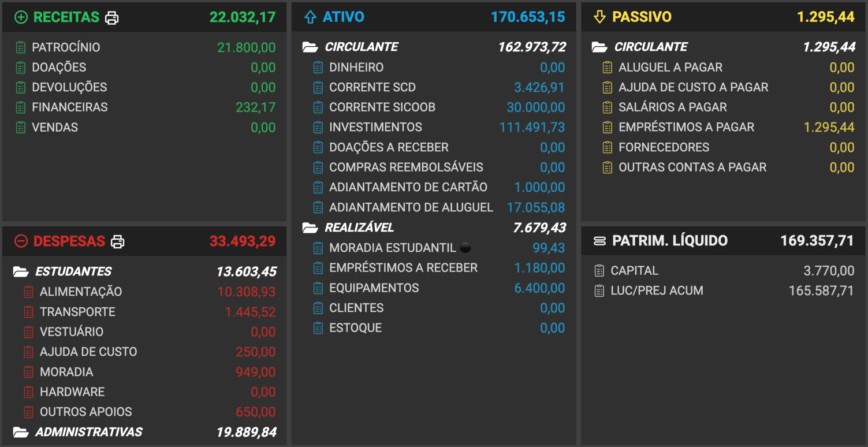Open the printer icon in the RECEITAS header
The image size is (868, 447).
coord(113,17)
